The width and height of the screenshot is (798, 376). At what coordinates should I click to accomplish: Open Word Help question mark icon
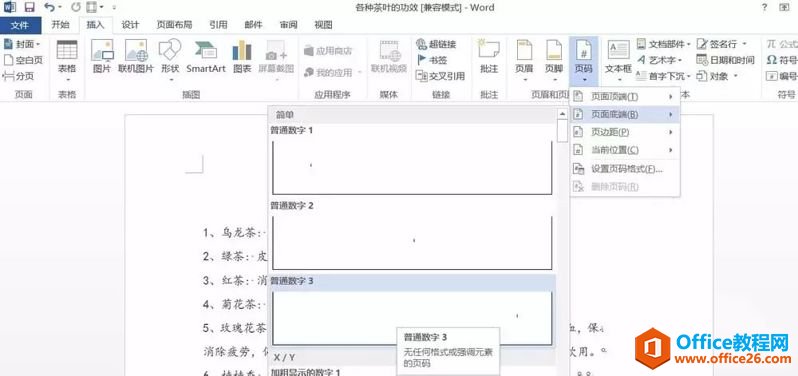[764, 7]
